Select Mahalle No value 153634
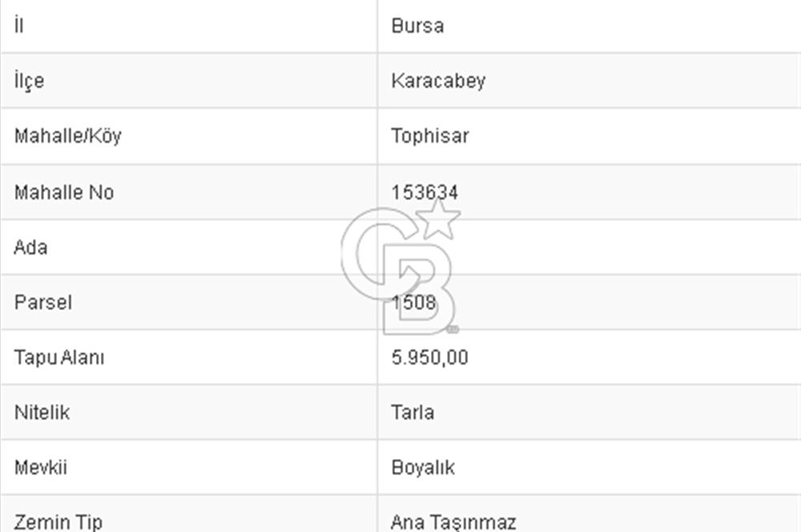Image resolution: width=801 pixels, height=532 pixels. pyautogui.click(x=425, y=192)
